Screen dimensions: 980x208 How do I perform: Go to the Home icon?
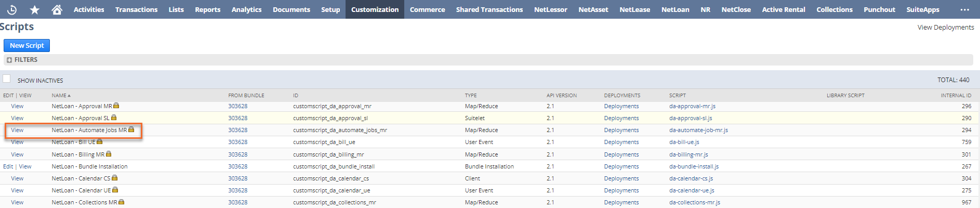point(57,9)
